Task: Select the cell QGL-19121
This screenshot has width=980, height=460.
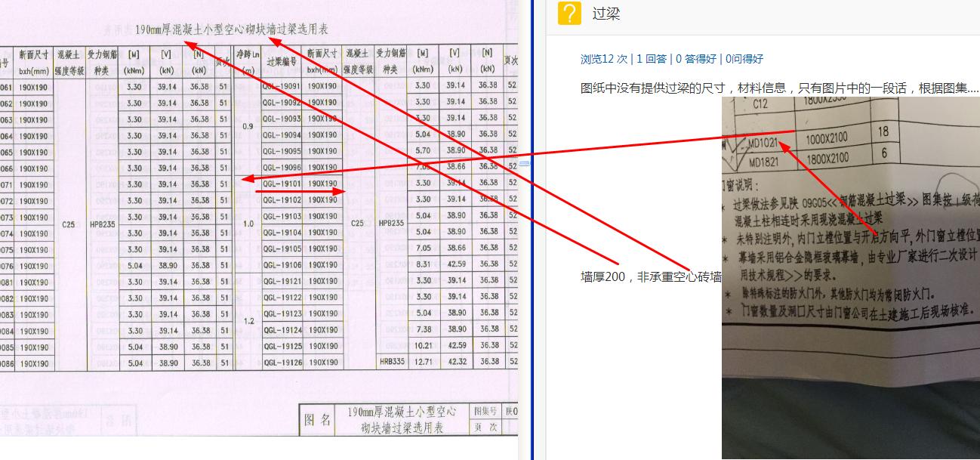Action: click(282, 281)
